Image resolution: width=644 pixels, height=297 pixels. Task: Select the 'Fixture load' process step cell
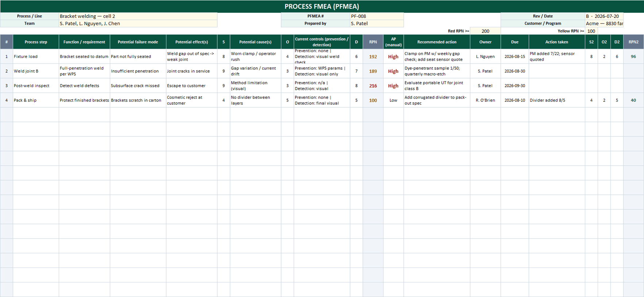pos(36,57)
